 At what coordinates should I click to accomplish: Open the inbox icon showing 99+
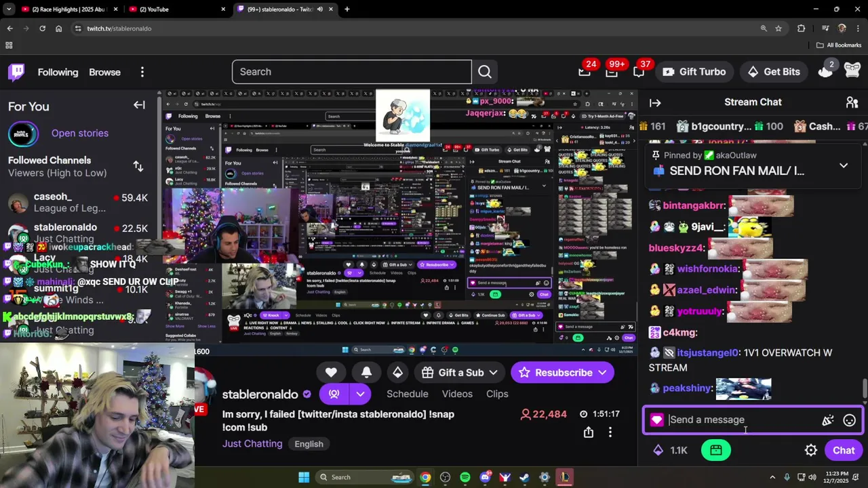(612, 71)
